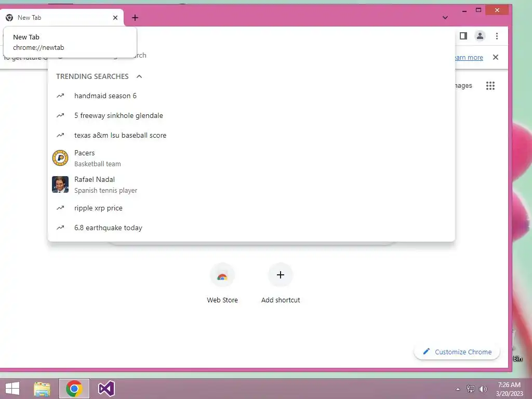Launch File Explorer from taskbar
Viewport: 532px width, 399px height.
point(42,389)
